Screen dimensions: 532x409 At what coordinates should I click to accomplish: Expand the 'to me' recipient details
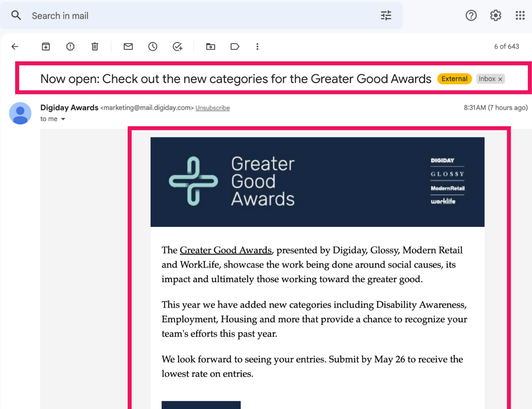[x=52, y=119]
